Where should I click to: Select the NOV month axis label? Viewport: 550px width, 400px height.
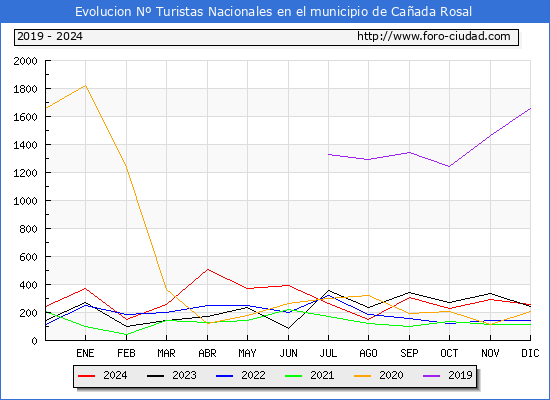pos(490,353)
